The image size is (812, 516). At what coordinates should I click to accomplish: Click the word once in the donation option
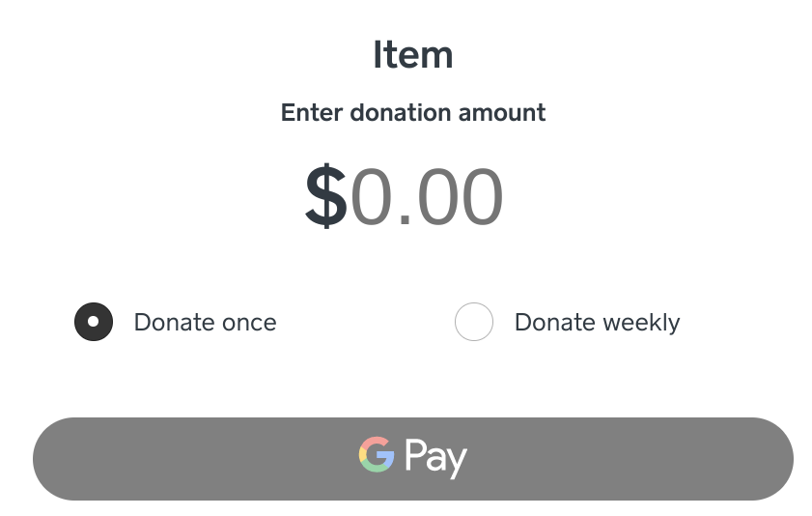coord(249,324)
